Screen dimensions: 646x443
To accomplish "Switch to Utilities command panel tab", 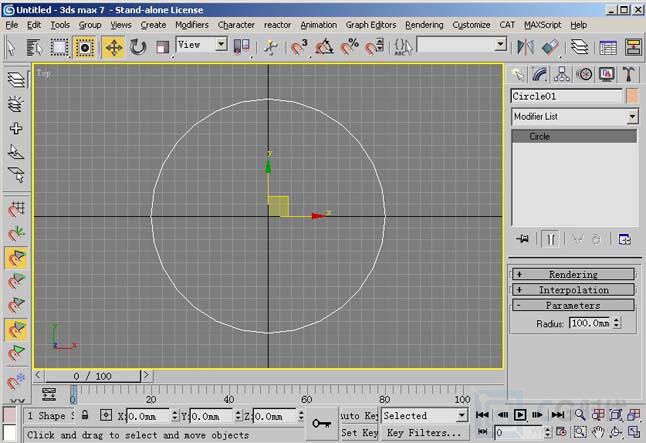I will coord(628,75).
